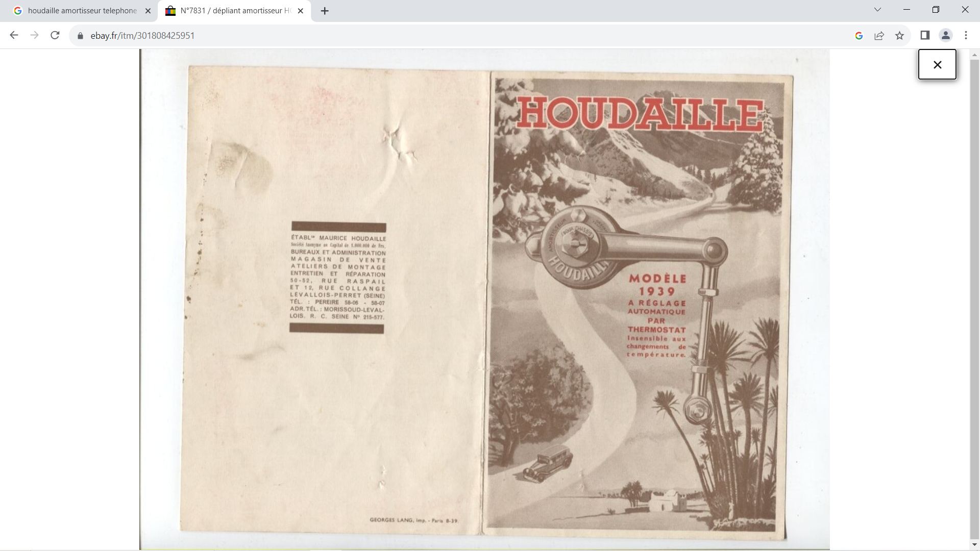
Task: Toggle the browser side panel
Action: (925, 35)
